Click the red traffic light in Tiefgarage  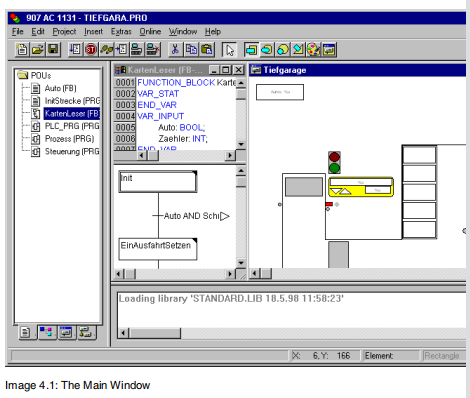(334, 157)
